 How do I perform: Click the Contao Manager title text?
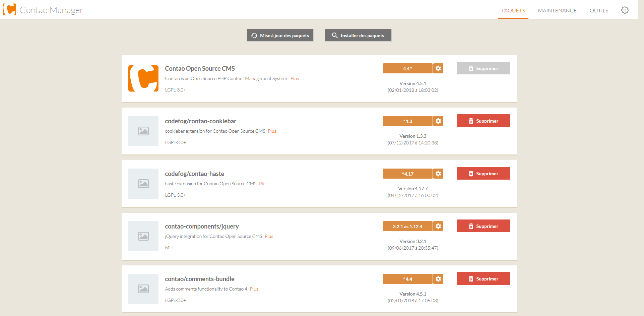click(x=51, y=10)
